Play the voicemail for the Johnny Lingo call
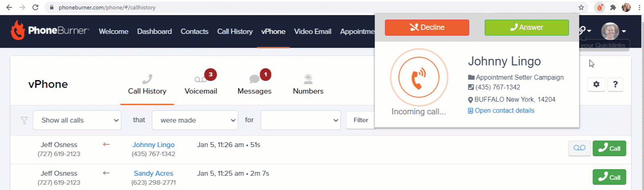This screenshot has height=190, width=644. [579, 148]
